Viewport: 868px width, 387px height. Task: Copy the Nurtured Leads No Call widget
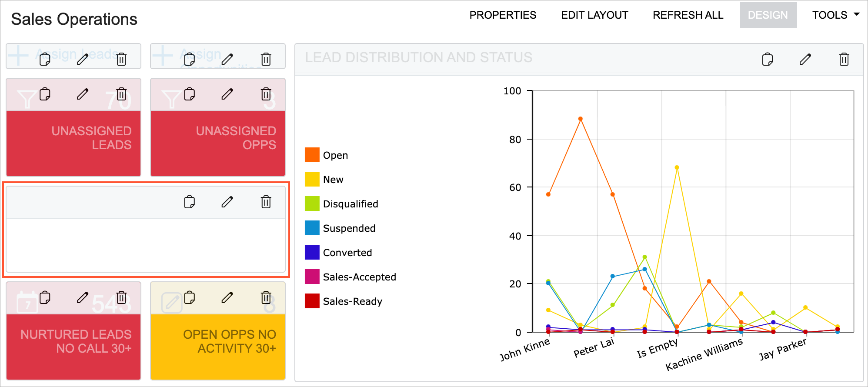pyautogui.click(x=45, y=297)
